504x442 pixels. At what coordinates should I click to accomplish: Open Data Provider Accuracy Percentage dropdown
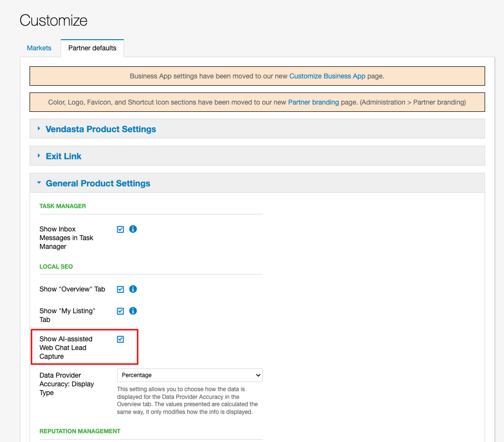point(189,375)
